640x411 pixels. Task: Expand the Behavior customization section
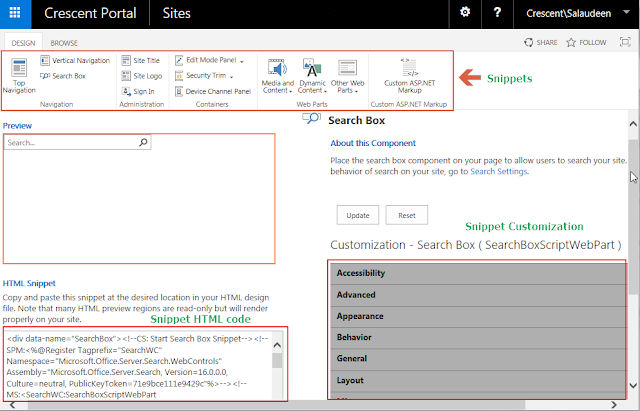click(478, 338)
